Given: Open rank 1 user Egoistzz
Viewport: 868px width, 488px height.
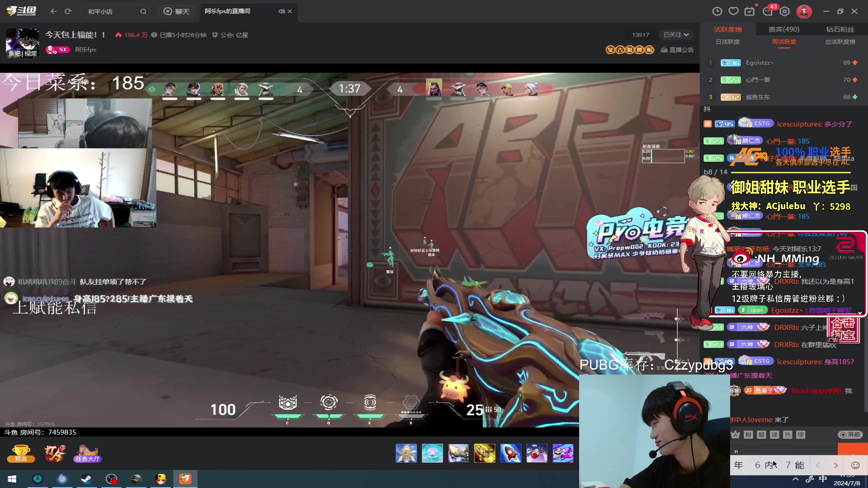Looking at the screenshot, I should click(759, 63).
